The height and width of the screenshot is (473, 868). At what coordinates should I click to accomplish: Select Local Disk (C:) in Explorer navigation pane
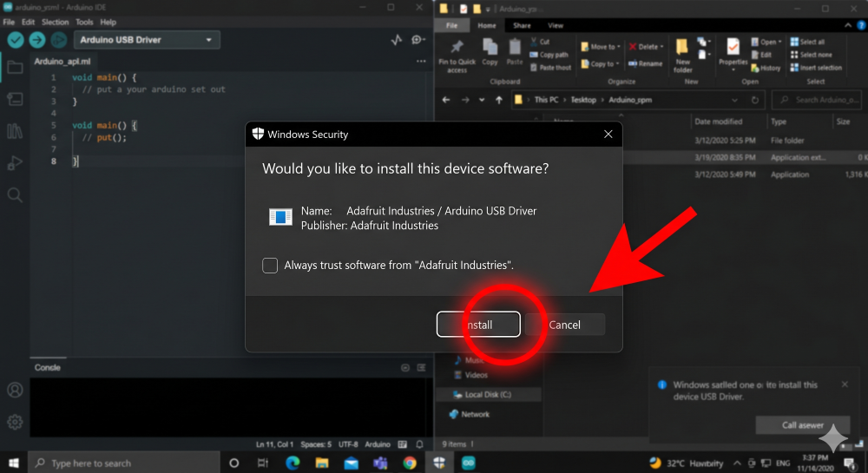click(x=489, y=394)
